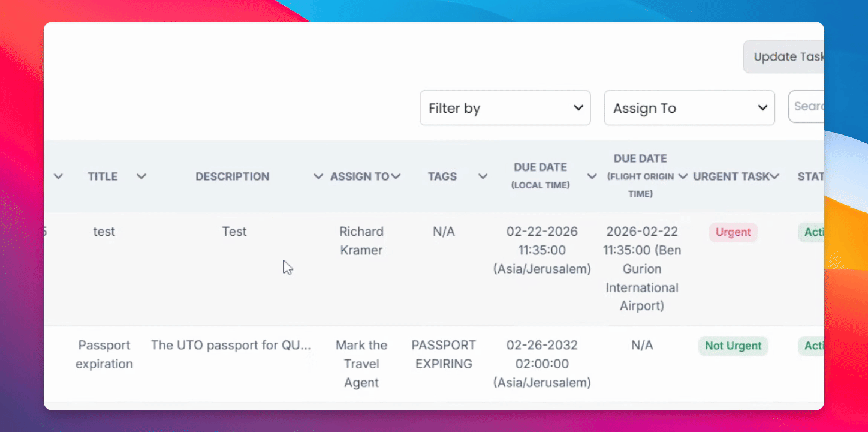Viewport: 868px width, 432px height.
Task: Sort by Due Date Local Time chevron
Action: point(592,176)
